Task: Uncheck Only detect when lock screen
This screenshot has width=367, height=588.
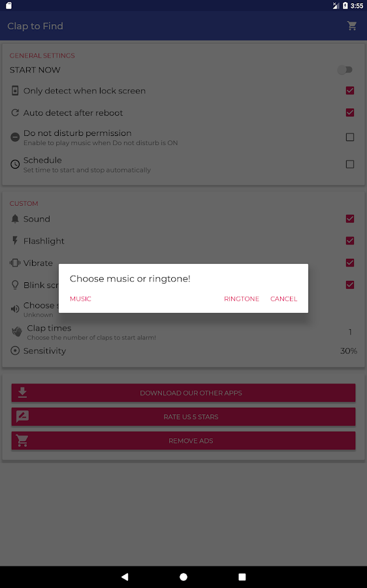Action: click(350, 90)
